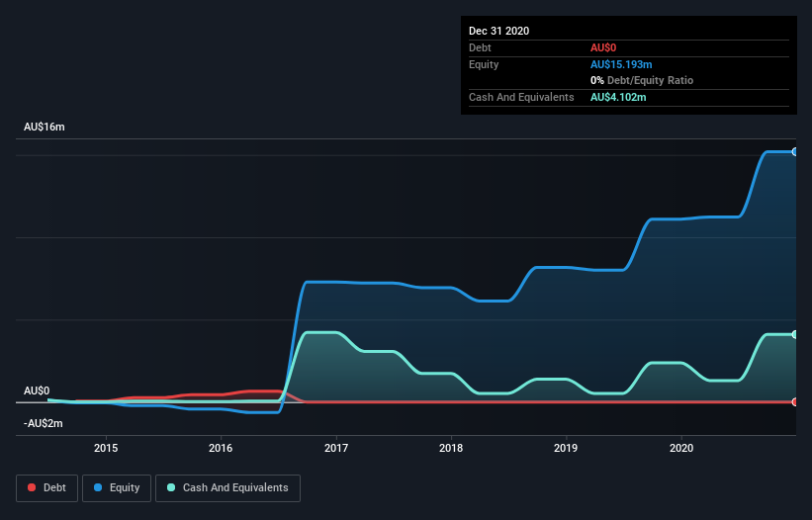The width and height of the screenshot is (812, 520).
Task: Click the Dec 31 2020 tooltip date
Action: (498, 31)
